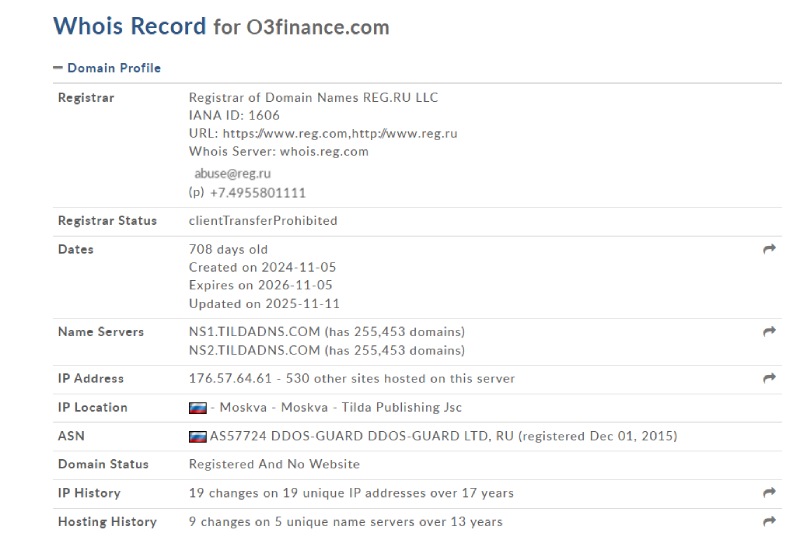Click the abuse@reg.ru email address
800x547 pixels.
[x=233, y=173]
